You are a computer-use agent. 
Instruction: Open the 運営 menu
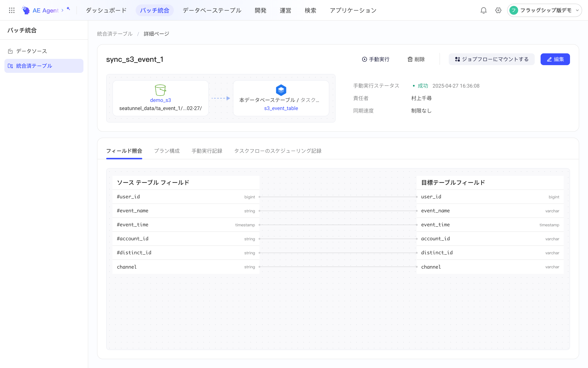coord(286,10)
